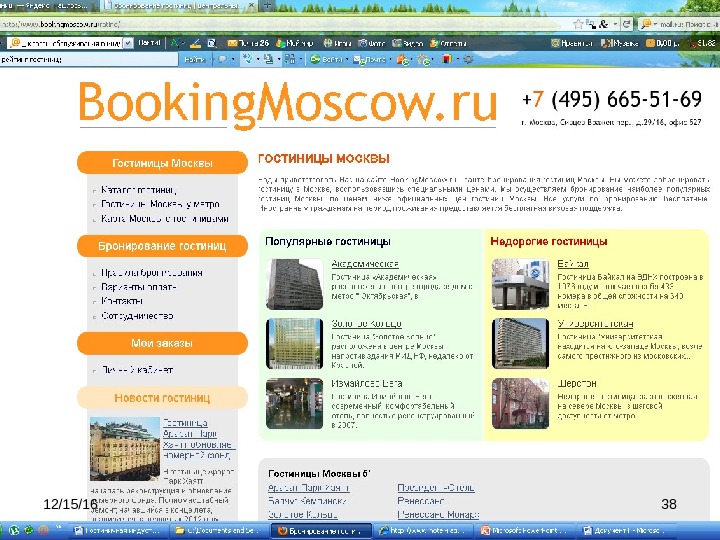
Task: Open the Личный кабинет link
Action: point(137,370)
